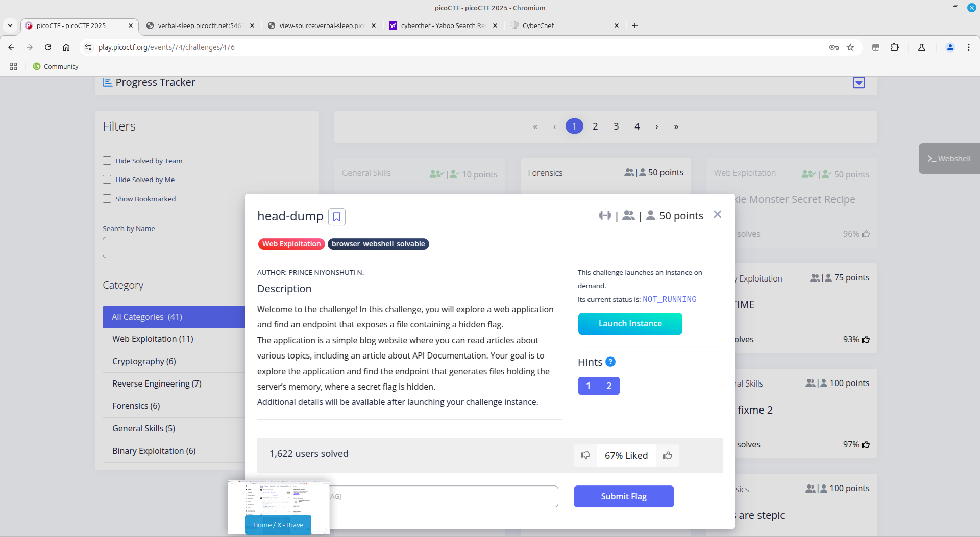Image resolution: width=980 pixels, height=537 pixels.
Task: Open the Hints help question icon
Action: pos(610,362)
